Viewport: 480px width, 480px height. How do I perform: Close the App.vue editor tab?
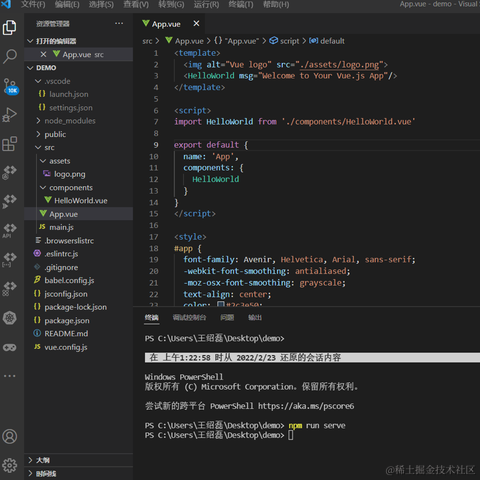click(196, 23)
